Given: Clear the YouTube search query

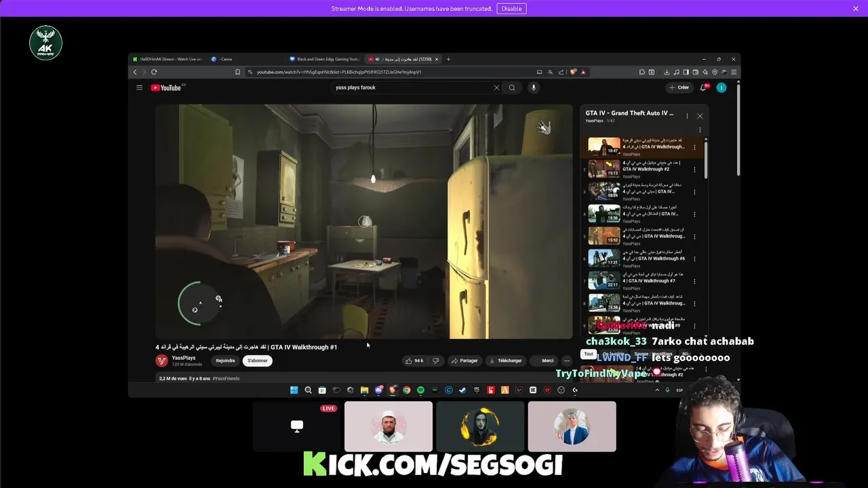Looking at the screenshot, I should [x=496, y=87].
